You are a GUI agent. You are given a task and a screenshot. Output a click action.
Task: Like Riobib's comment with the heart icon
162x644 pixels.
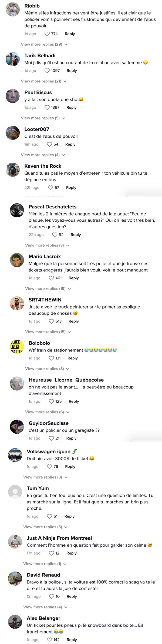(47, 34)
